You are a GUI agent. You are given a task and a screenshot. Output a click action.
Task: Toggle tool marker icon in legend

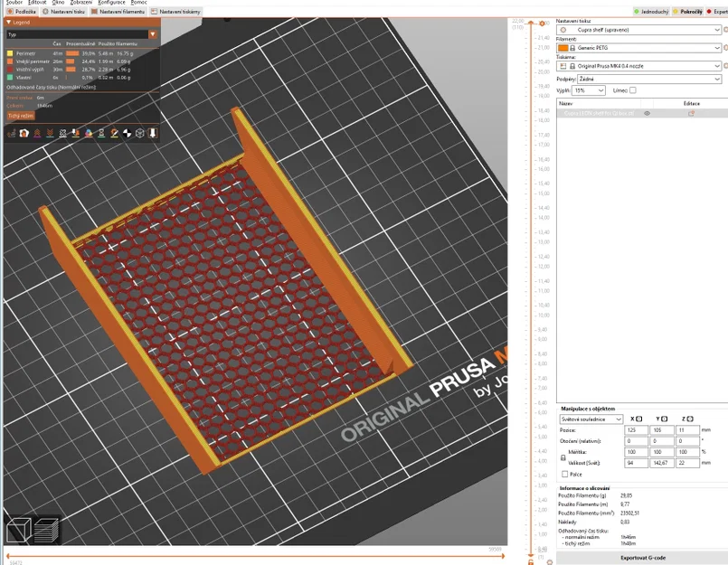pos(152,134)
